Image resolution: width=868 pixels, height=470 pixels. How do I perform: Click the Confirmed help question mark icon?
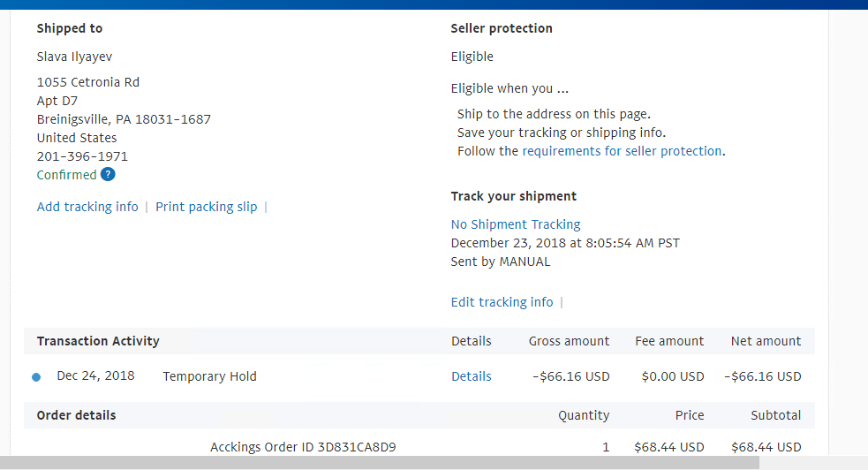coord(108,175)
